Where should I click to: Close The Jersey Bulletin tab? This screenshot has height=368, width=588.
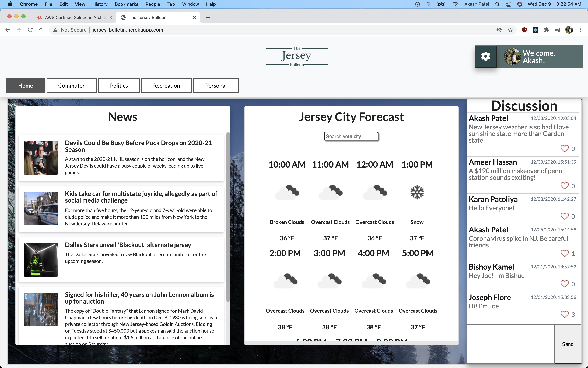pos(194,18)
